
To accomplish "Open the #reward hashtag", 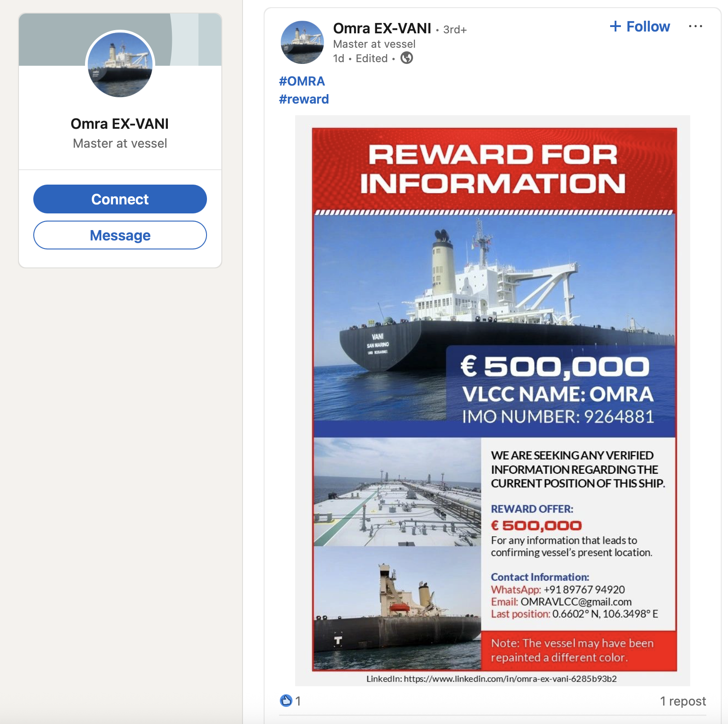I will click(x=304, y=99).
